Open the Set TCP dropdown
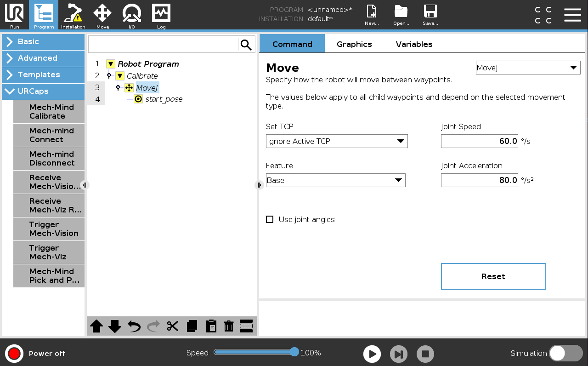This screenshot has height=366, width=588. [x=337, y=141]
